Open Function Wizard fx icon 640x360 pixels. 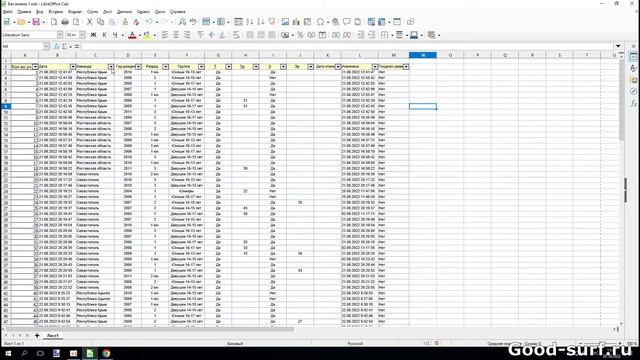point(57,47)
